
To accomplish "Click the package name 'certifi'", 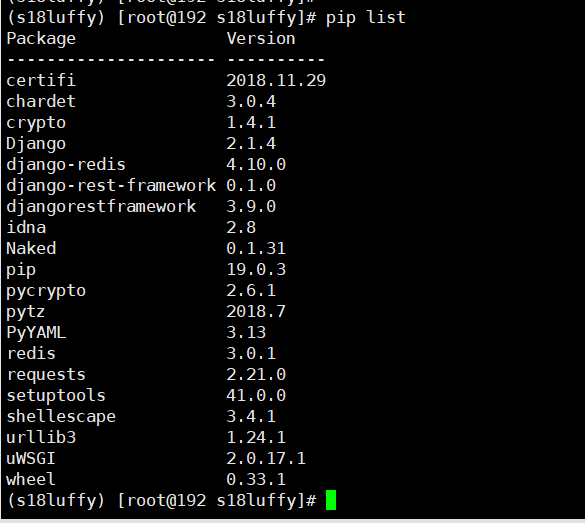I will 41,80.
